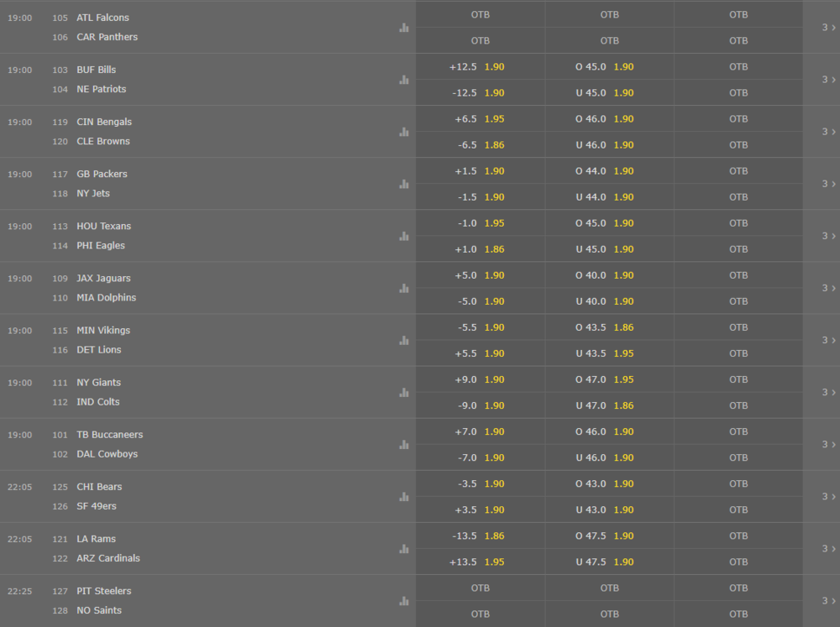840x627 pixels.
Task: Select BUF Bills +12.5 spread odds
Action: pos(480,67)
